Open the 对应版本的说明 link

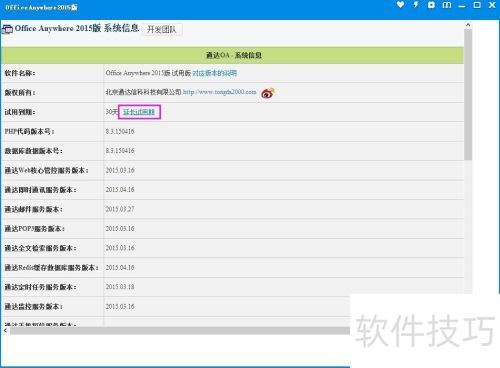tap(215, 73)
